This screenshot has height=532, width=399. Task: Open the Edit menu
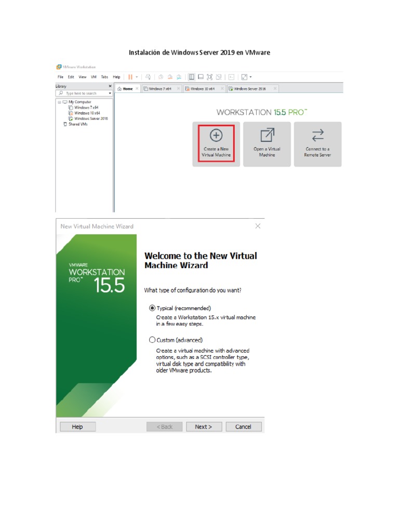point(71,77)
